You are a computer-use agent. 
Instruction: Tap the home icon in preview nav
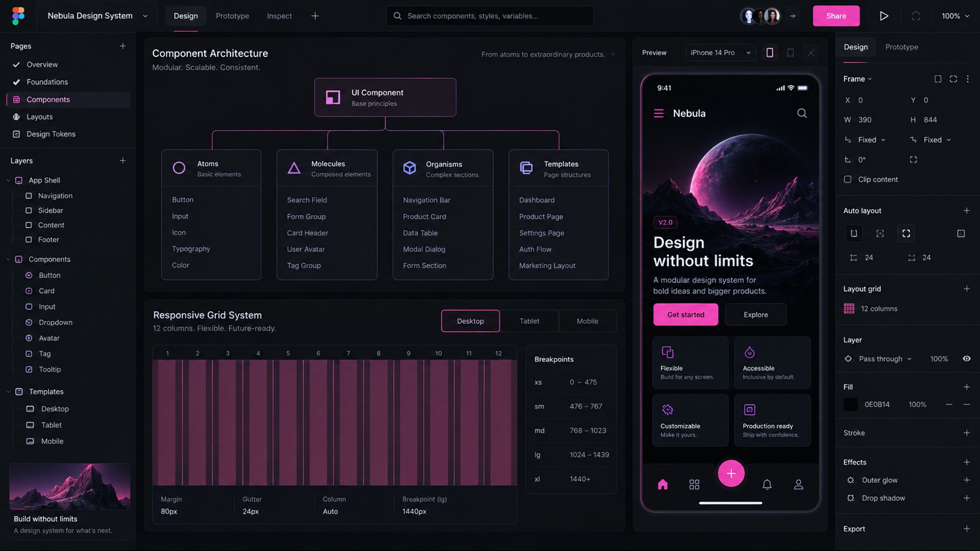pyautogui.click(x=663, y=484)
